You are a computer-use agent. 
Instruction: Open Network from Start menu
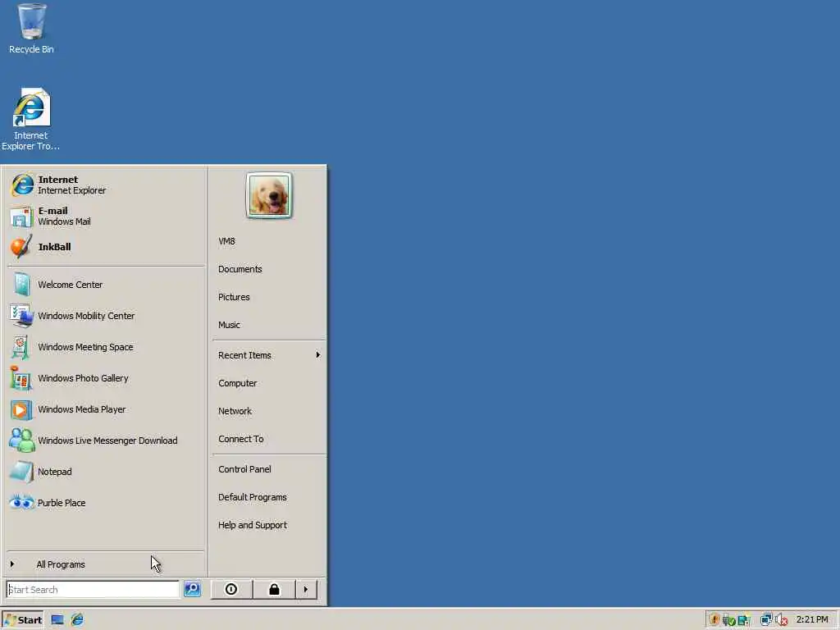[x=269, y=411]
